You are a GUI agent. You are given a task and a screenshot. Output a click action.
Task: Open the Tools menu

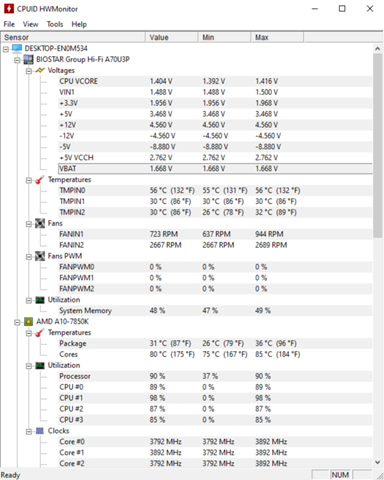click(x=55, y=24)
